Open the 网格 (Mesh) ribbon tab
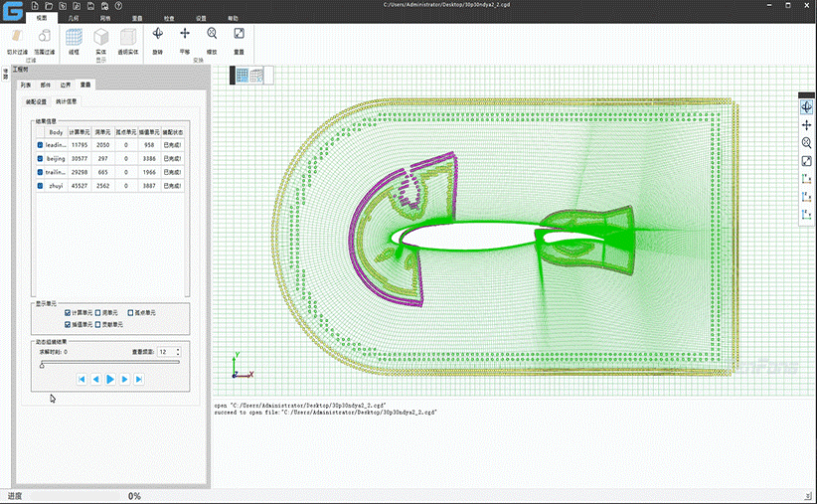 (x=105, y=18)
